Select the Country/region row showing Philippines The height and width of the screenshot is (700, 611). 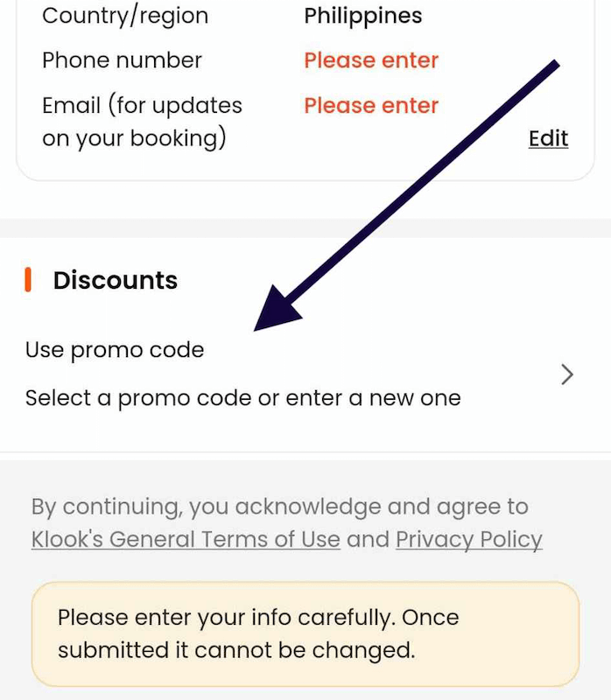[x=263, y=16]
